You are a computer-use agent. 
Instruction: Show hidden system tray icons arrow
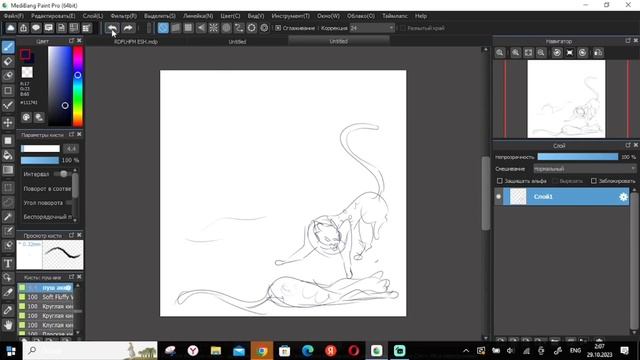click(466, 351)
